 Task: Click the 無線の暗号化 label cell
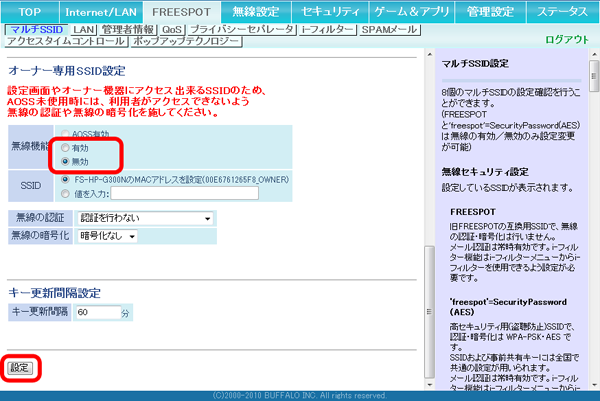[x=40, y=236]
